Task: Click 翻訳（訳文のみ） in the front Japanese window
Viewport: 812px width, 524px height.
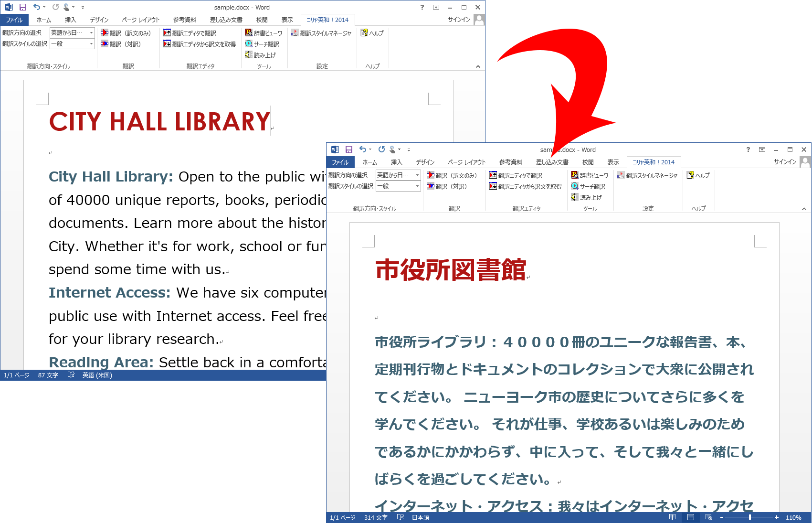Action: pyautogui.click(x=452, y=175)
